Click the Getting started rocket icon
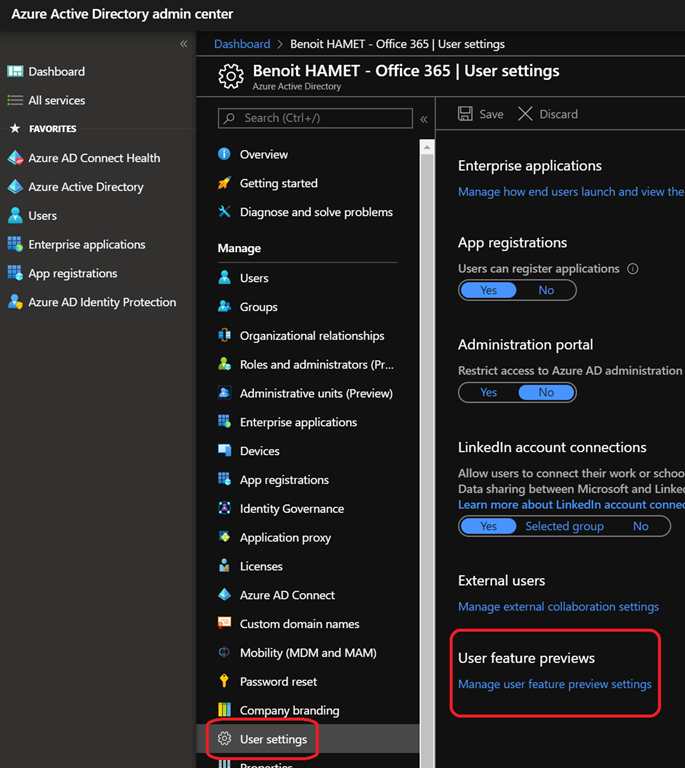This screenshot has width=685, height=768. tap(225, 183)
